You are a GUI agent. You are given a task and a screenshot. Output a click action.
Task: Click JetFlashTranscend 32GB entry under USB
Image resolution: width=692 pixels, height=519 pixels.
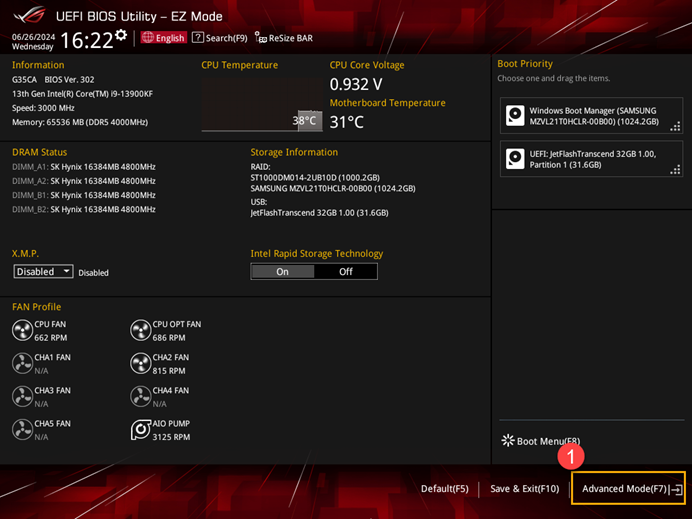point(320,213)
